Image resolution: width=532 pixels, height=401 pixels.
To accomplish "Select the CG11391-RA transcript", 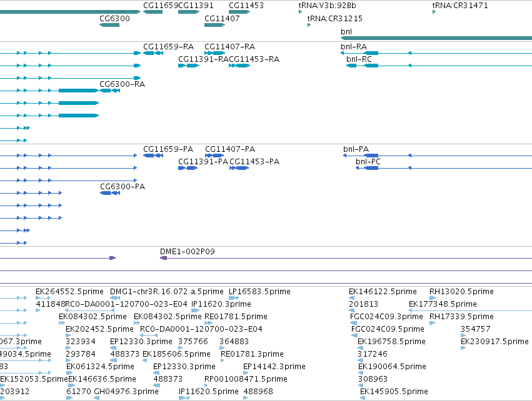I will pyautogui.click(x=189, y=66).
